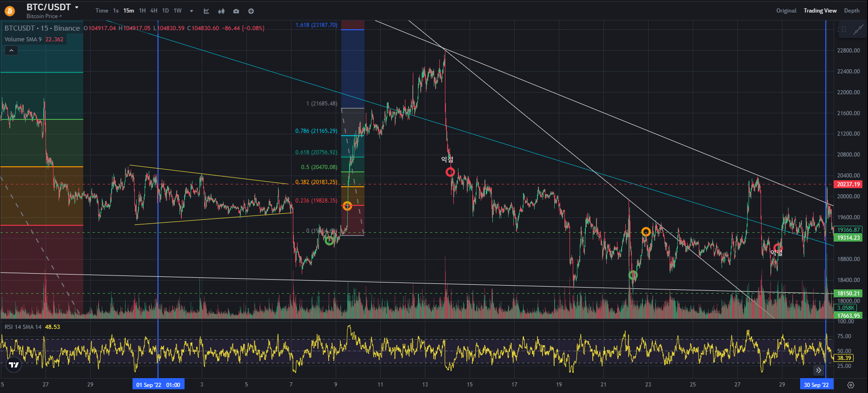
Task: Select the 1.618 (23187.70) Fibonacci level
Action: [x=317, y=25]
